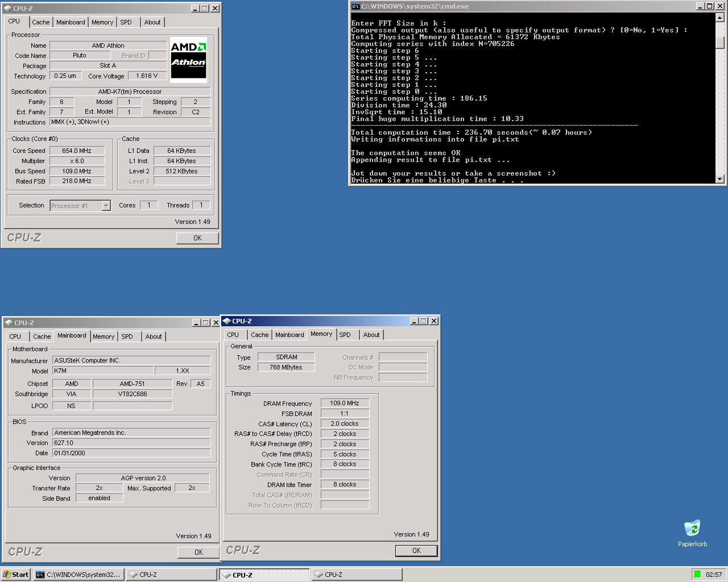
Task: Switch to Cache tab in top CPU-Z window
Action: click(x=40, y=22)
